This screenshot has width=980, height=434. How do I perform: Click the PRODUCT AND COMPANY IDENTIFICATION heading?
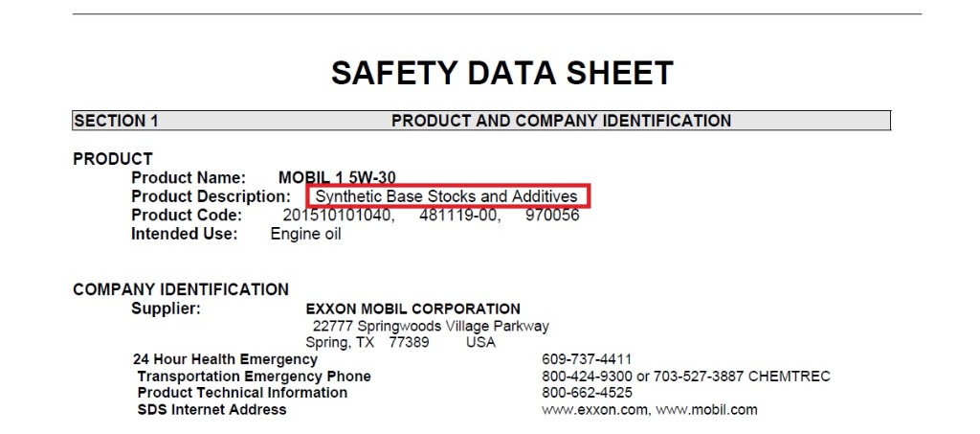[x=561, y=121]
